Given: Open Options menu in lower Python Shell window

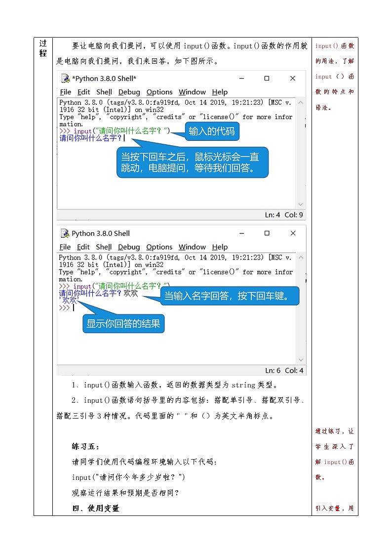Looking at the screenshot, I should pos(159,247).
